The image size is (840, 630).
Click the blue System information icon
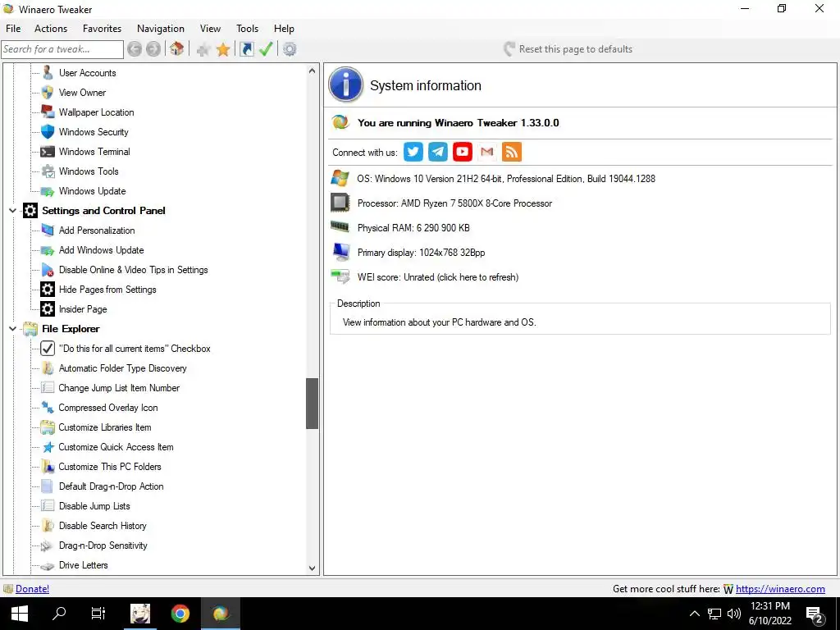pos(345,84)
